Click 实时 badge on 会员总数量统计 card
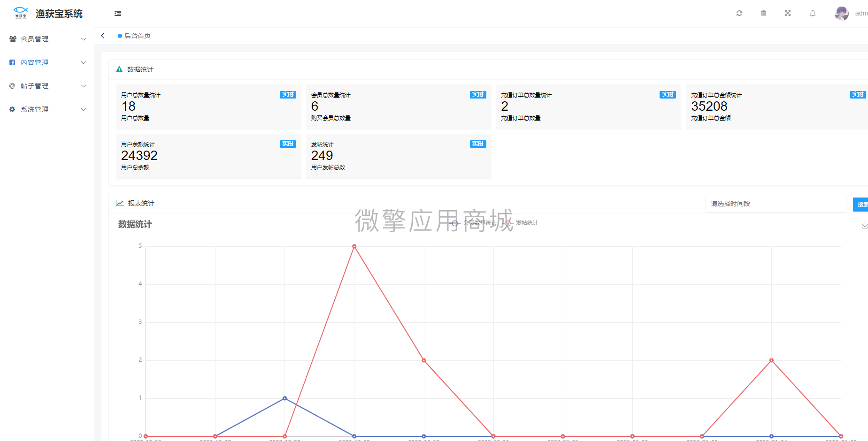The image size is (868, 441). click(478, 95)
